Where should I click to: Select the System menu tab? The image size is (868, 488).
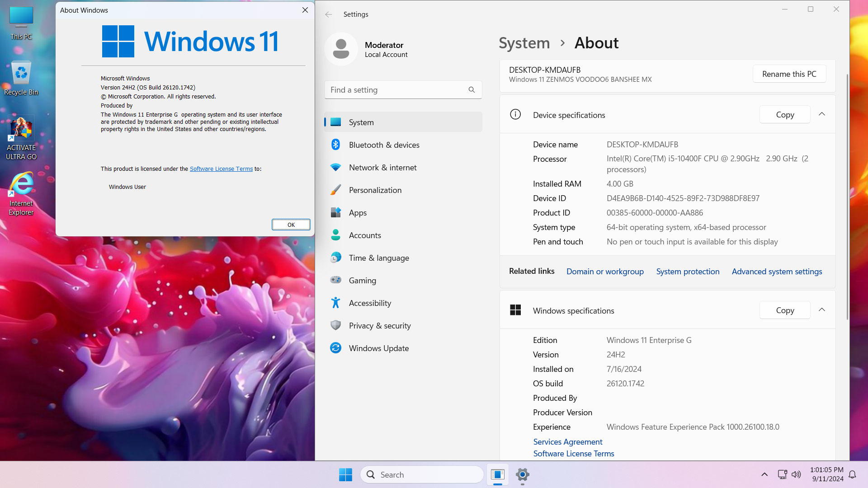click(x=403, y=122)
